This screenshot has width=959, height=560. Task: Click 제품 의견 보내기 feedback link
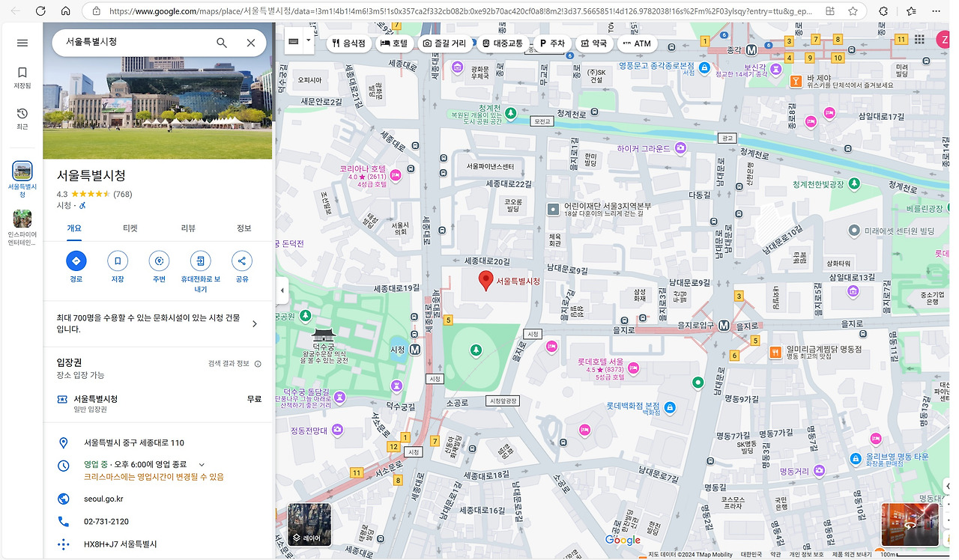(851, 555)
